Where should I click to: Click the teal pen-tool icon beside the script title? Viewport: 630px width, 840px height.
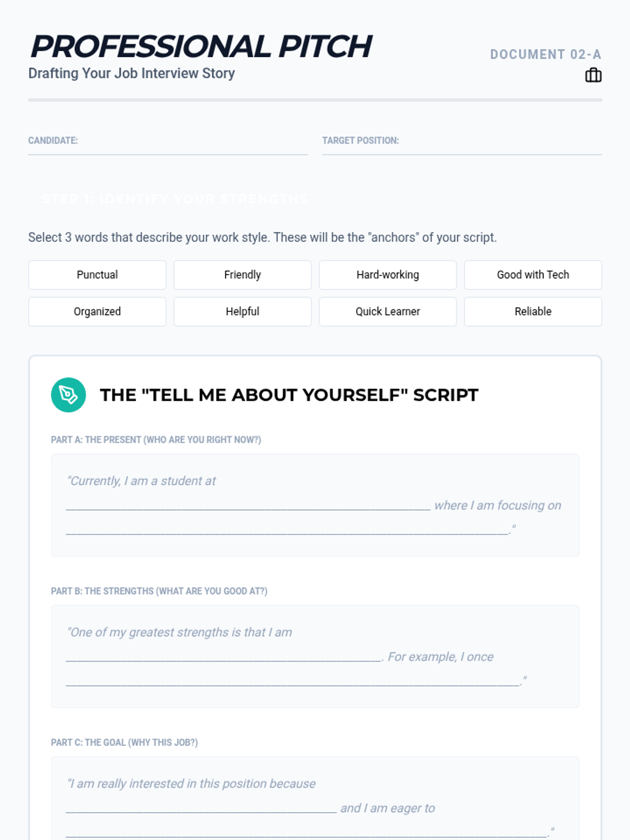[68, 395]
